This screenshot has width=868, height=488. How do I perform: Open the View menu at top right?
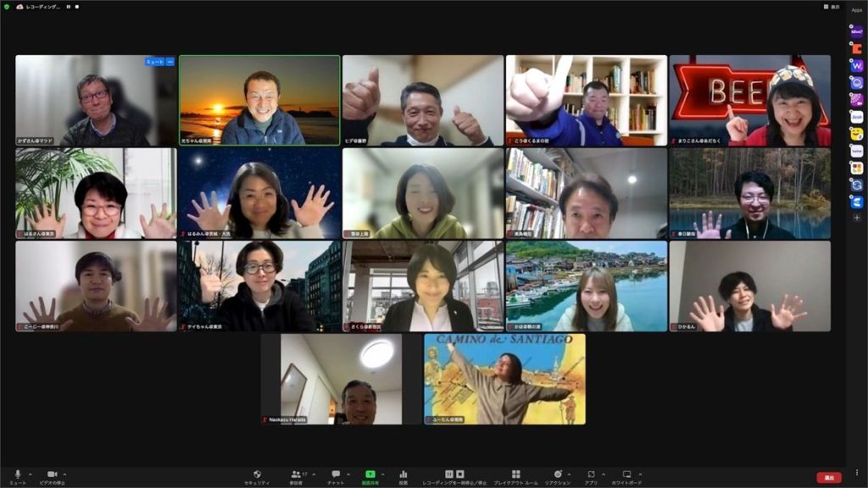click(832, 7)
